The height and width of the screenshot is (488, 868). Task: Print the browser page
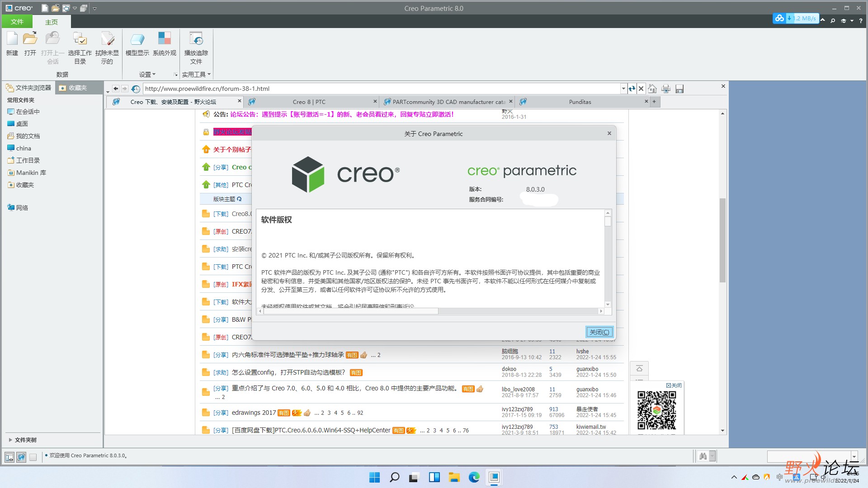666,89
